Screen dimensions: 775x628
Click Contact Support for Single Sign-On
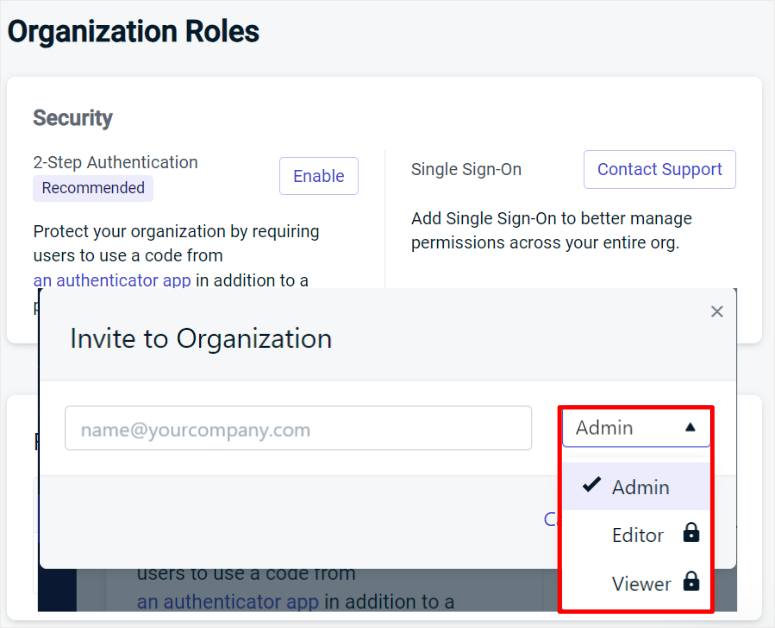[659, 169]
